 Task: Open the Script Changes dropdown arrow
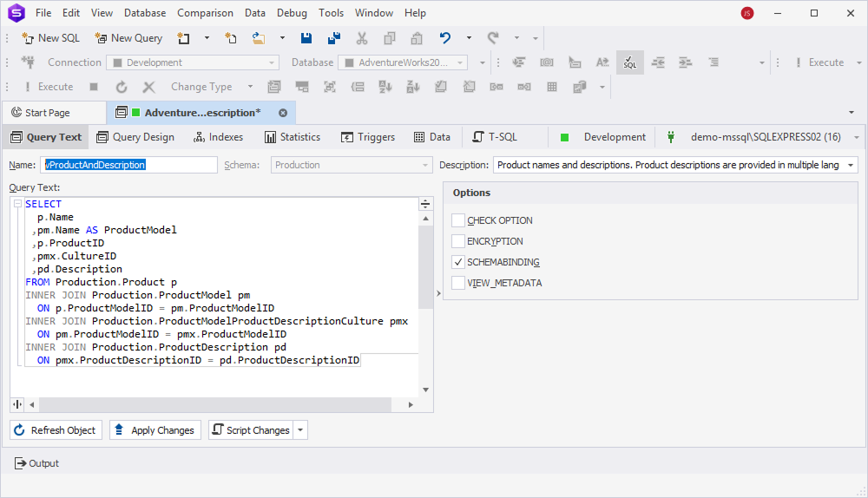[300, 430]
